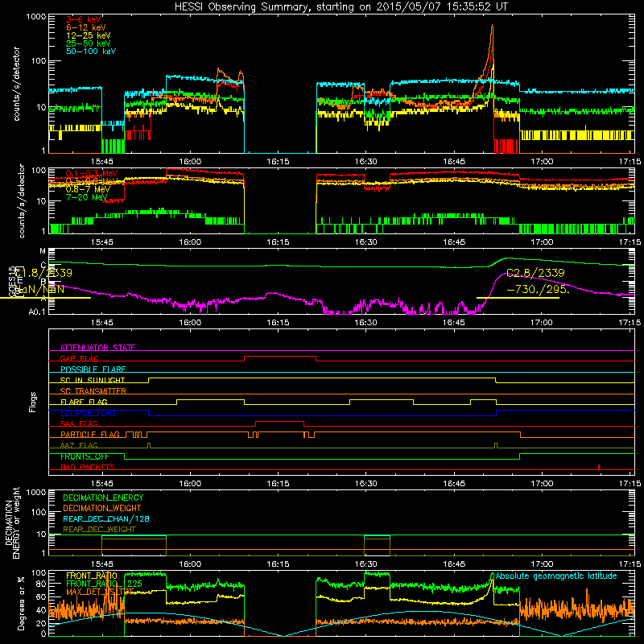
Task: Click the 'SC_IN_SUNLIGHT' flag label
Action: click(93, 380)
